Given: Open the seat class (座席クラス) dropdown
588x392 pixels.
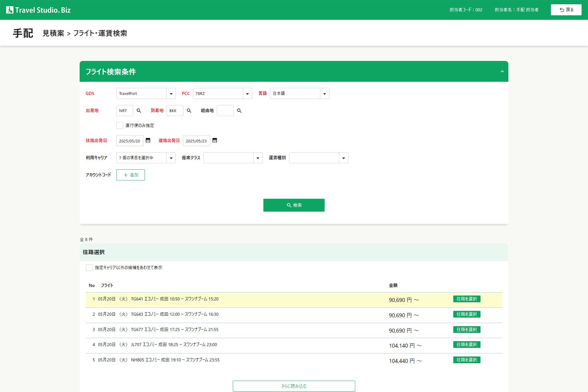Looking at the screenshot, I should [258, 158].
